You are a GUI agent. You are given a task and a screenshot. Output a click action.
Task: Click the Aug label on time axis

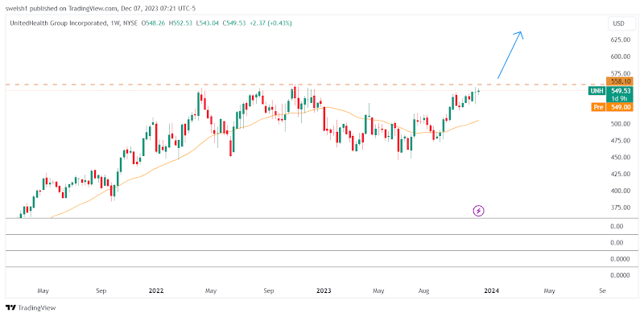(x=424, y=290)
